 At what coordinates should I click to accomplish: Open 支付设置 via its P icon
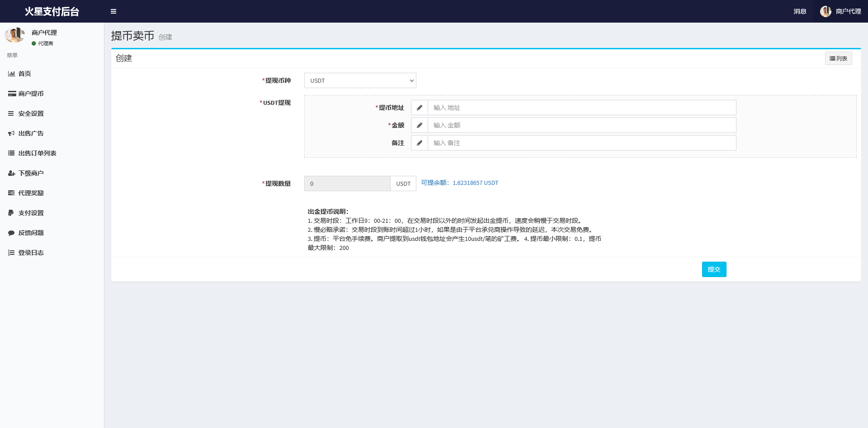(12, 213)
